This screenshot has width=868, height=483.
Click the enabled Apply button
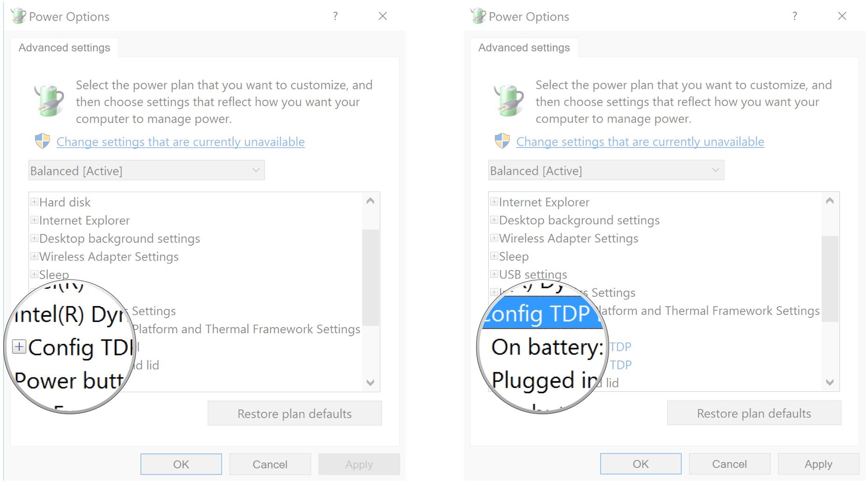[818, 464]
